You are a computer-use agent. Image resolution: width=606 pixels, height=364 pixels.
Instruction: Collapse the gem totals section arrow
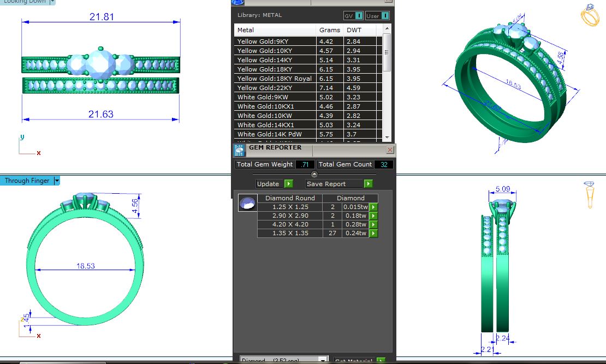314,174
